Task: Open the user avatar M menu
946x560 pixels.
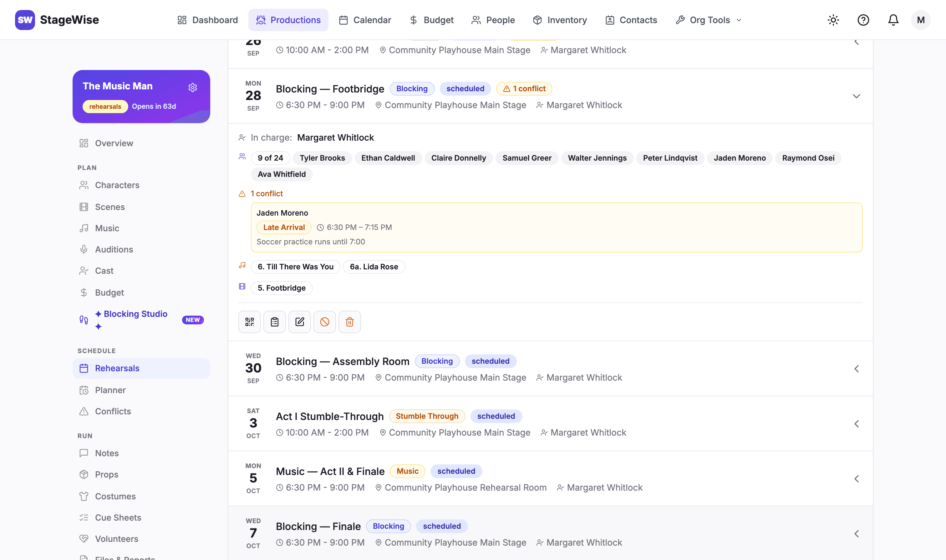Action: pyautogui.click(x=921, y=20)
